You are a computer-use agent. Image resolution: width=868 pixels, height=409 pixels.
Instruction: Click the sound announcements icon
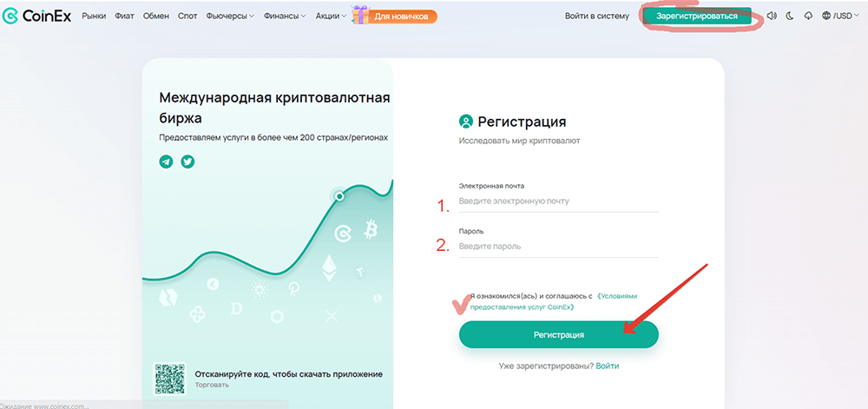pos(772,16)
